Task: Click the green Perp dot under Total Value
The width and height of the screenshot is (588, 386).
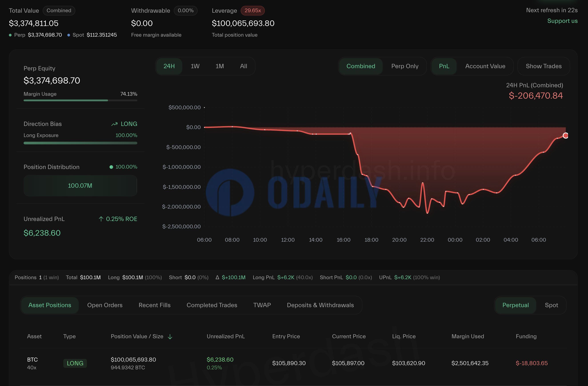Action: pyautogui.click(x=10, y=35)
